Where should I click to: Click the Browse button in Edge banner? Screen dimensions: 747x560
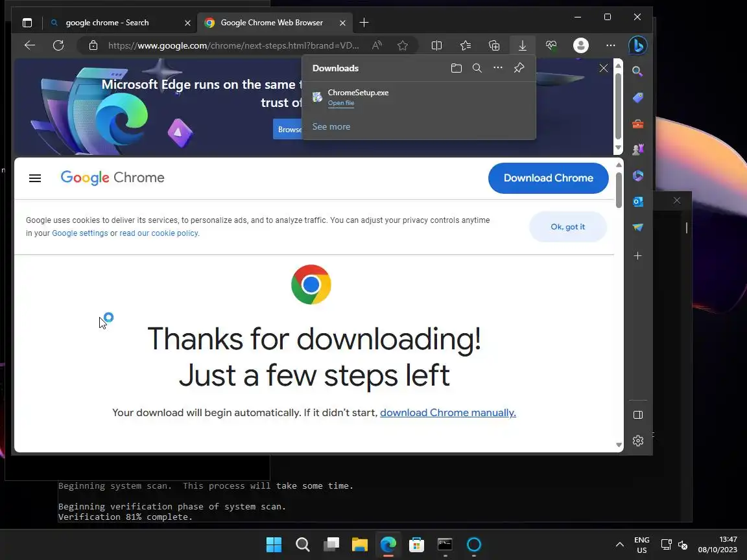click(288, 130)
